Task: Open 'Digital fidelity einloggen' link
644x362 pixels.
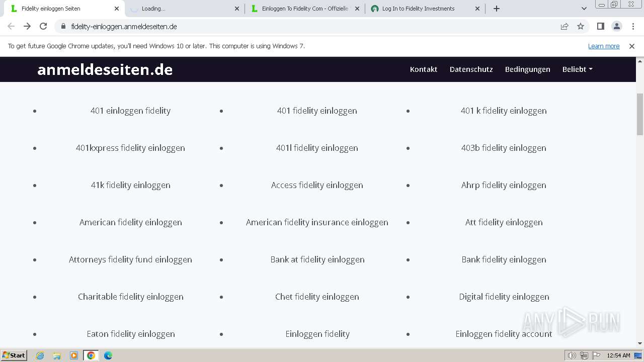Action: tap(504, 297)
